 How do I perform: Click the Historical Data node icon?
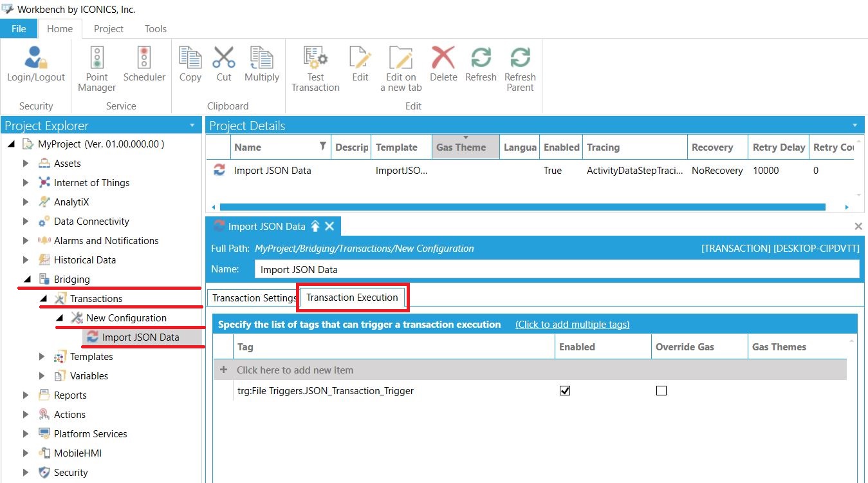click(x=44, y=260)
